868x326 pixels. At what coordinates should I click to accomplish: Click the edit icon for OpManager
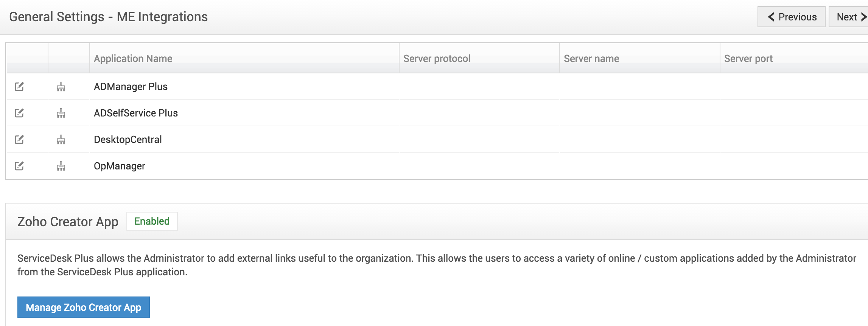coord(19,166)
